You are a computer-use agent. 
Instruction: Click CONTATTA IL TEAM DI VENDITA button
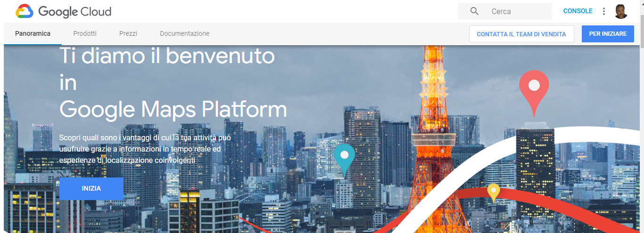tap(521, 34)
